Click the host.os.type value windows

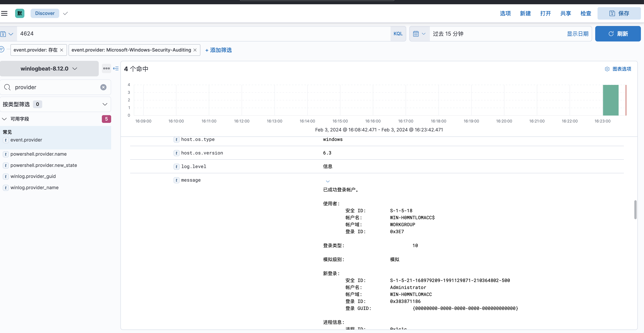[333, 140]
